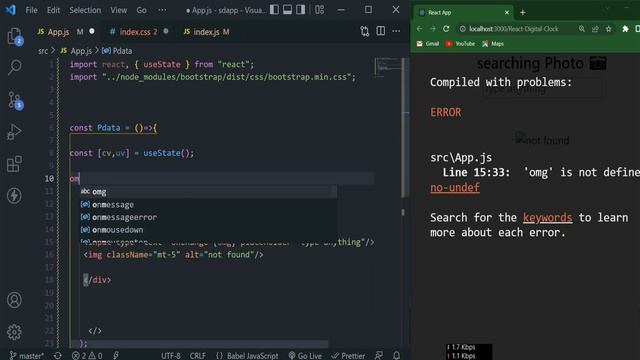Open the Edit menu
The height and width of the screenshot is (360, 640).
53,10
